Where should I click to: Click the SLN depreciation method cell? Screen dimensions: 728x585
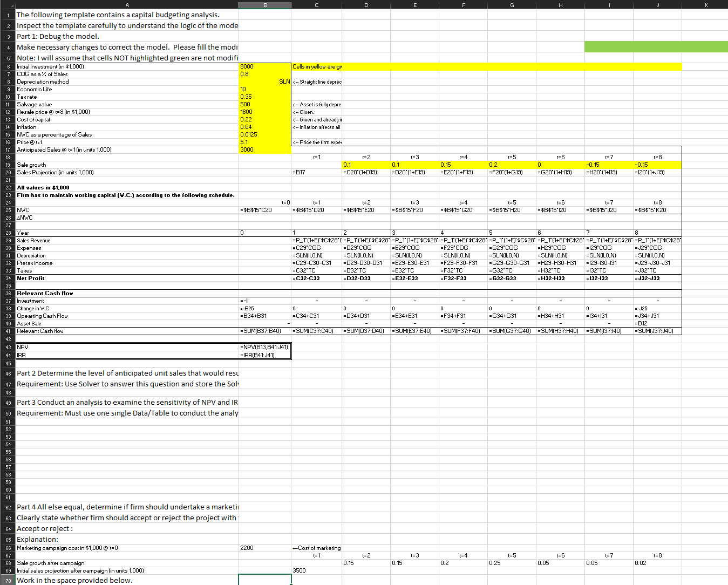click(x=265, y=81)
